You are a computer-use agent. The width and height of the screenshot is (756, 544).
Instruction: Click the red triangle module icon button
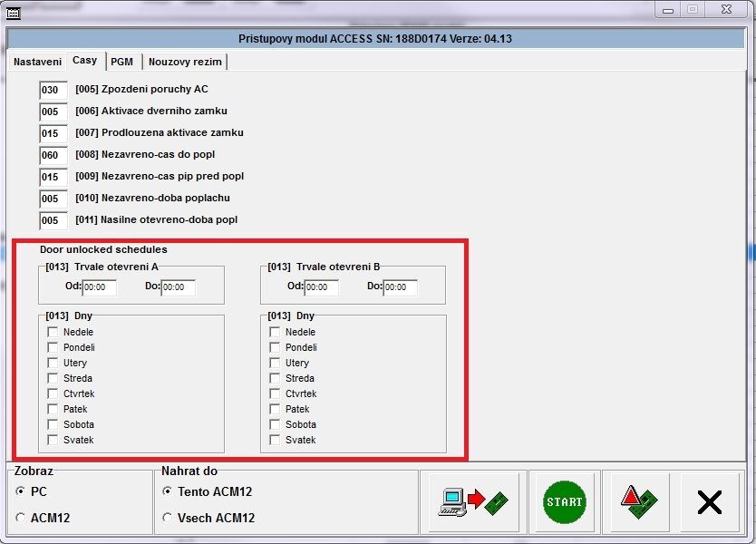(x=637, y=502)
